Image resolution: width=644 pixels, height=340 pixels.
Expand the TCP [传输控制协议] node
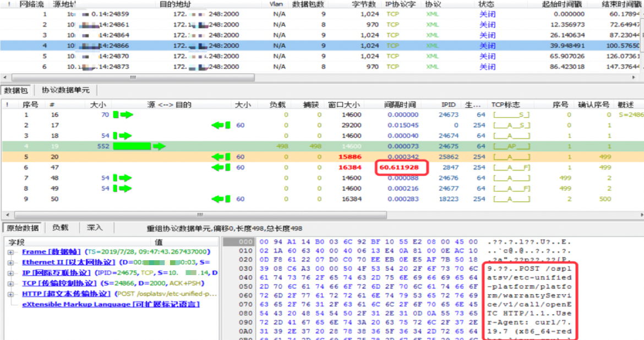coord(10,283)
